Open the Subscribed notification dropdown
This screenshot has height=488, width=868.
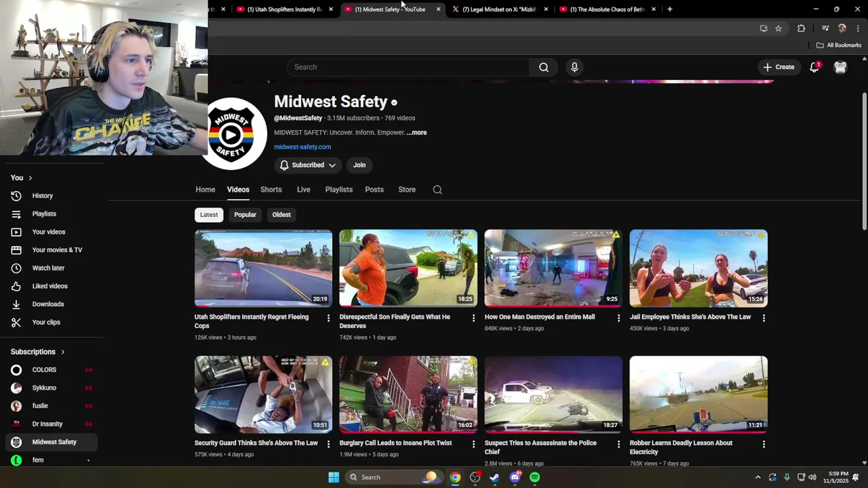tap(308, 165)
